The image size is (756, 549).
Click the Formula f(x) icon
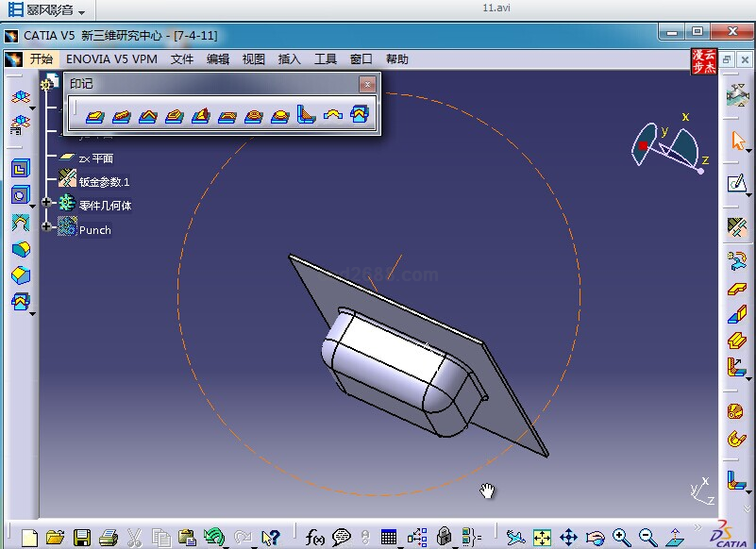(x=315, y=538)
